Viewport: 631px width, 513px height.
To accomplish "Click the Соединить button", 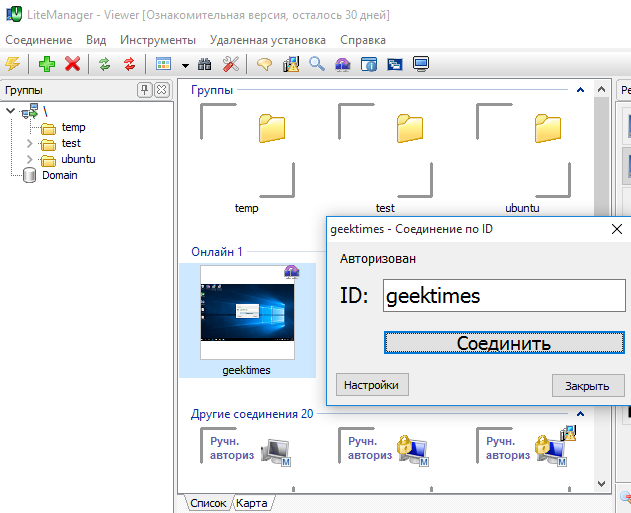I will click(504, 343).
